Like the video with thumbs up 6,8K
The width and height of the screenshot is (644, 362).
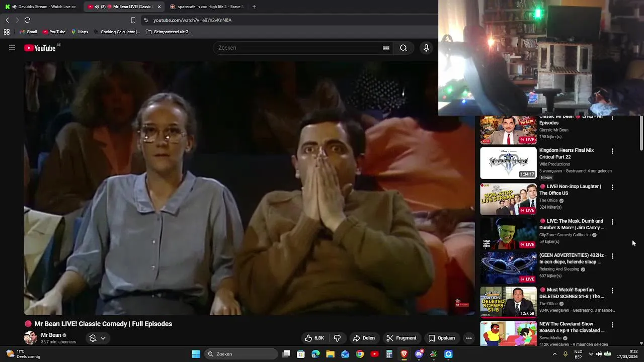(x=314, y=338)
